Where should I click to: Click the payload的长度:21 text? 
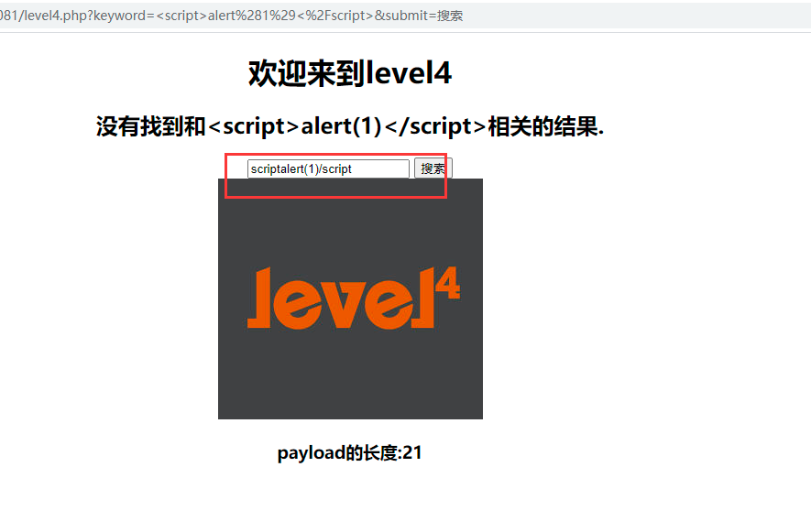coord(350,453)
